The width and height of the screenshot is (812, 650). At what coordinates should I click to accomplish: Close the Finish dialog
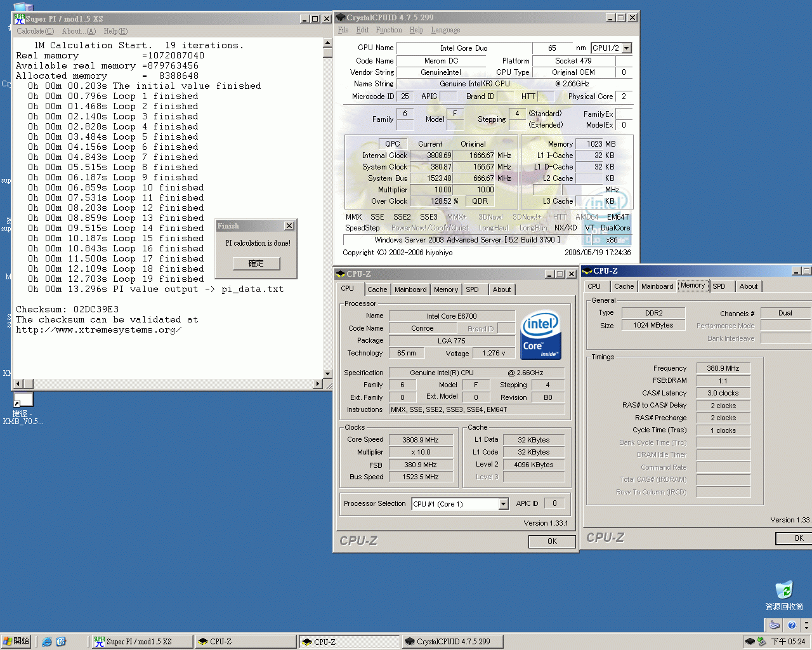(x=289, y=226)
